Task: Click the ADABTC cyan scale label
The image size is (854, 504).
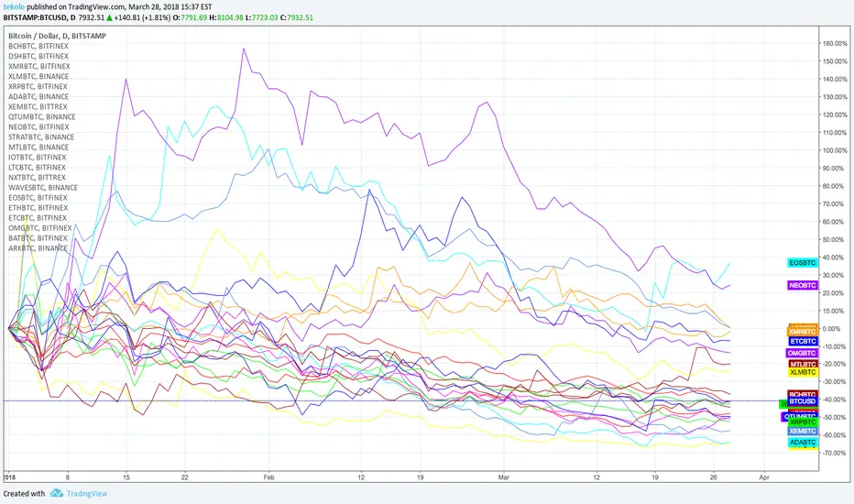Action: [803, 443]
